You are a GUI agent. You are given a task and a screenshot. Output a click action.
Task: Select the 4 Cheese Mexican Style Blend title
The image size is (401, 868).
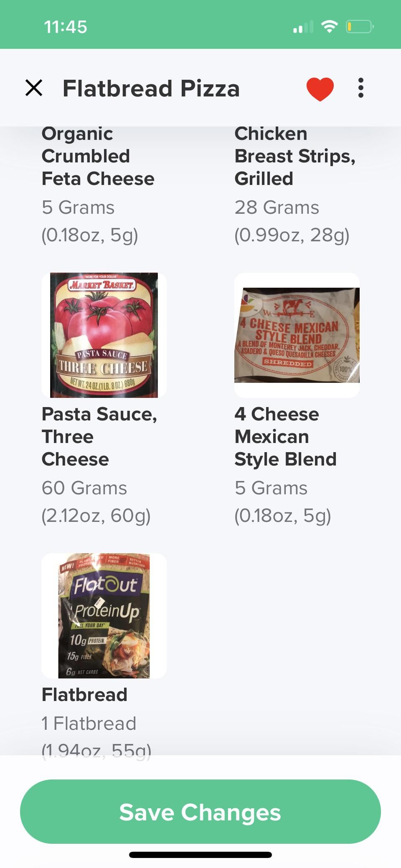[x=286, y=437]
